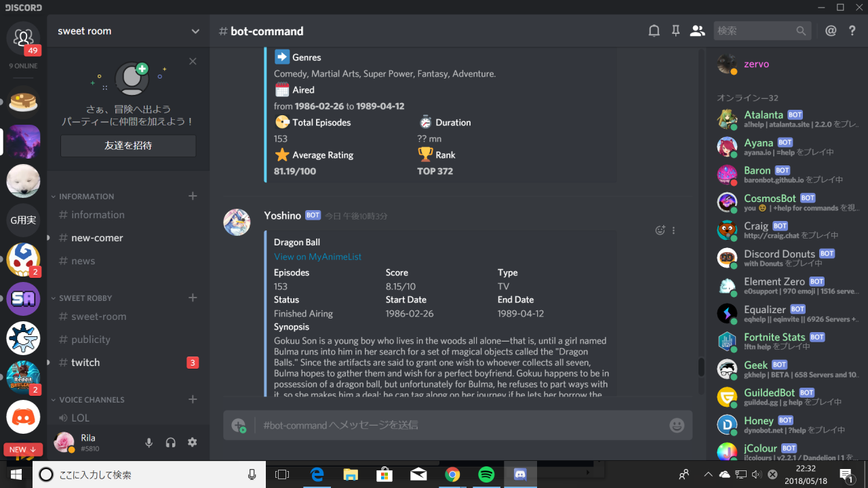Toggle the member list icon

(697, 30)
